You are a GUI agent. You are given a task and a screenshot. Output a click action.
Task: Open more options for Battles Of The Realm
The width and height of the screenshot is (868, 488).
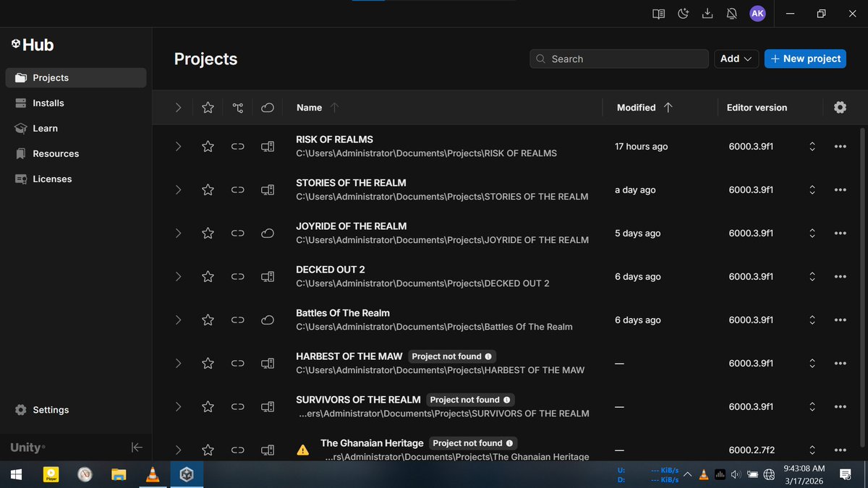840,320
